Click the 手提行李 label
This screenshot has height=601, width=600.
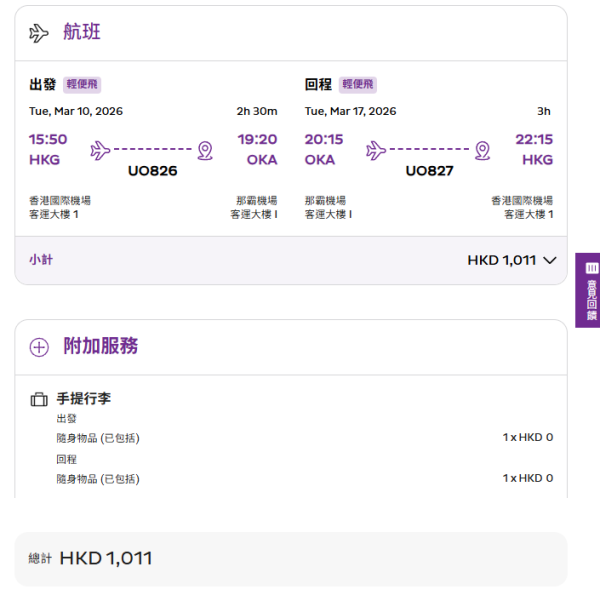pos(84,399)
